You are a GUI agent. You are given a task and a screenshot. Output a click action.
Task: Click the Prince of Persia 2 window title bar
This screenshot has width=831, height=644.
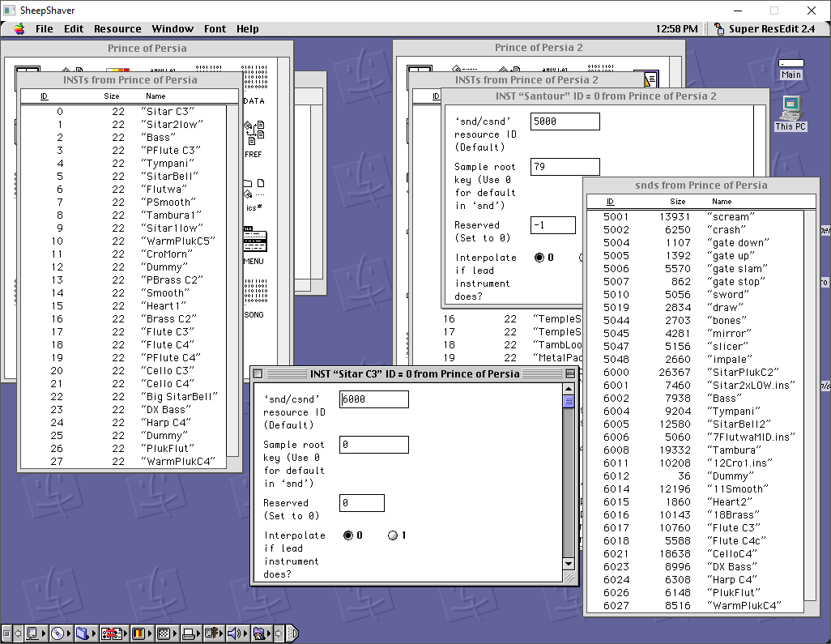(539, 48)
